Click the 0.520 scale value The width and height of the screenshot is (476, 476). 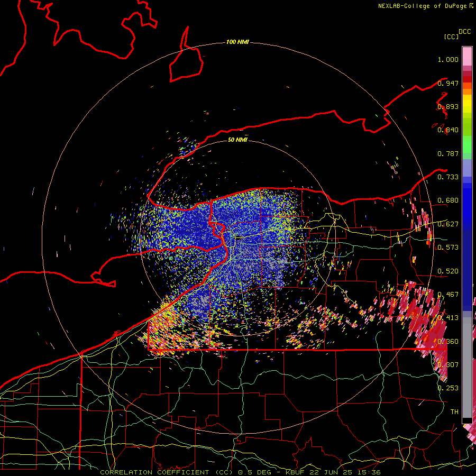(448, 271)
